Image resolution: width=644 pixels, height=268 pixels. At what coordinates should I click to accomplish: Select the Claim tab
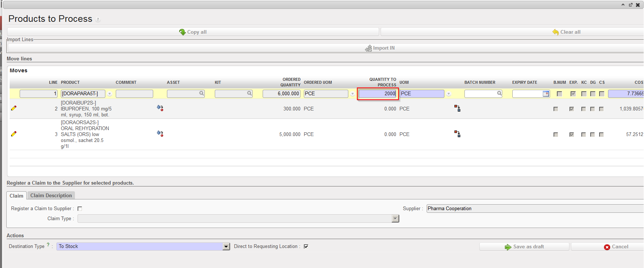(x=16, y=196)
